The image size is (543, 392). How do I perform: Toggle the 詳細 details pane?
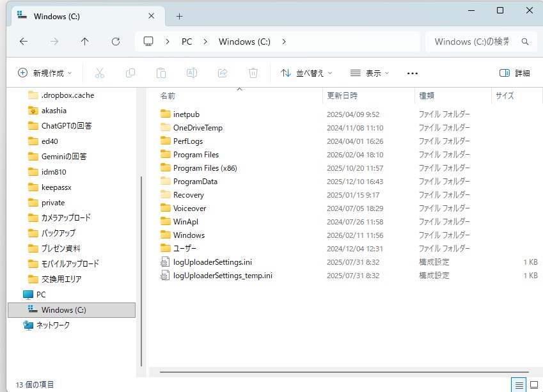(x=514, y=73)
